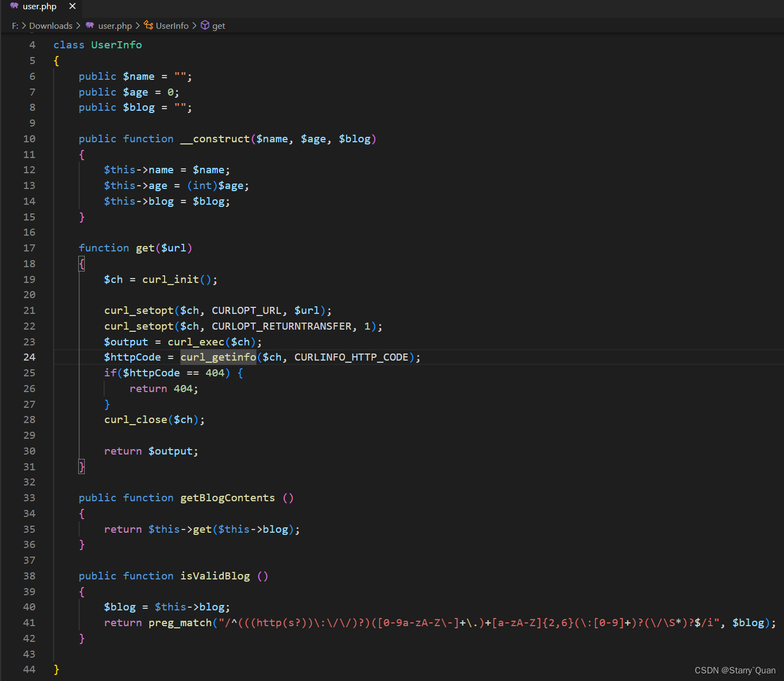Click 'CURLOPT_URL' constant on line 21
Viewport: 784px width, 681px height.
[x=247, y=311]
